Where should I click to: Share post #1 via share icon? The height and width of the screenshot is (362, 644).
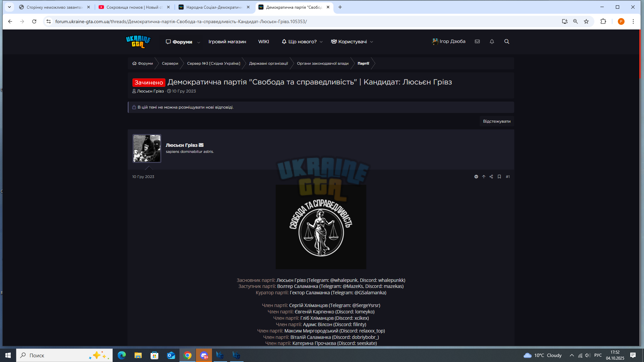click(x=491, y=177)
